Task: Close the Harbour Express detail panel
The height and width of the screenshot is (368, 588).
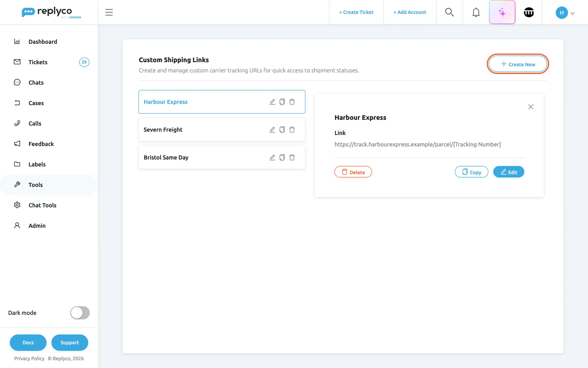Action: [x=531, y=107]
